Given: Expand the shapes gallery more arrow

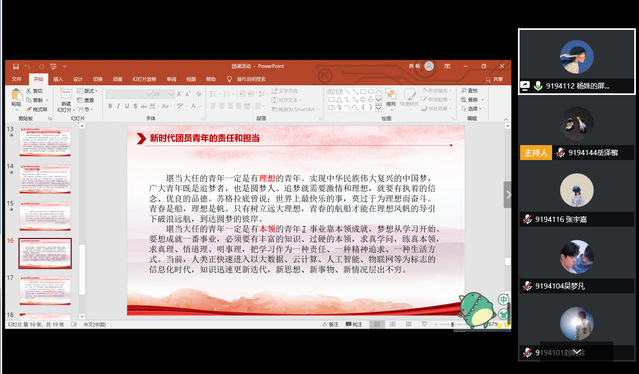Looking at the screenshot, I should (378, 108).
